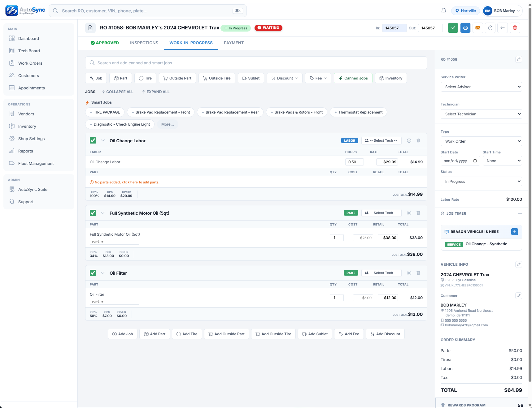Click the Hartville location button
Viewport: 532px width, 408px height.
[465, 11]
